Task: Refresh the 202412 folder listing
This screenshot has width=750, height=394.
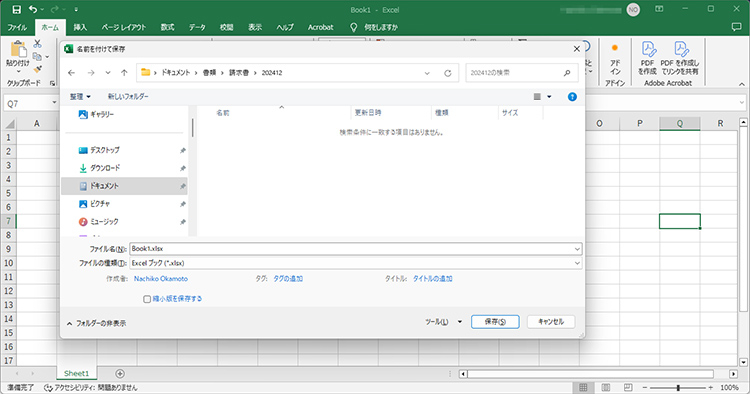Action: click(448, 73)
